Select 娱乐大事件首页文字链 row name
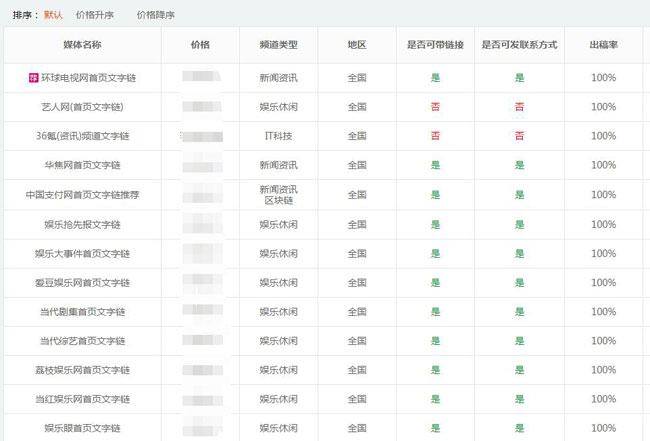 click(x=82, y=254)
